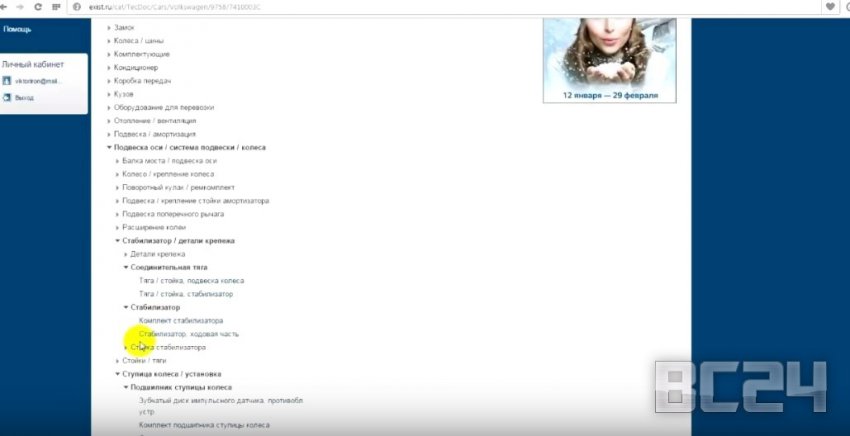Click the browser forward arrow
This screenshot has width=850, height=436.
pos(21,7)
